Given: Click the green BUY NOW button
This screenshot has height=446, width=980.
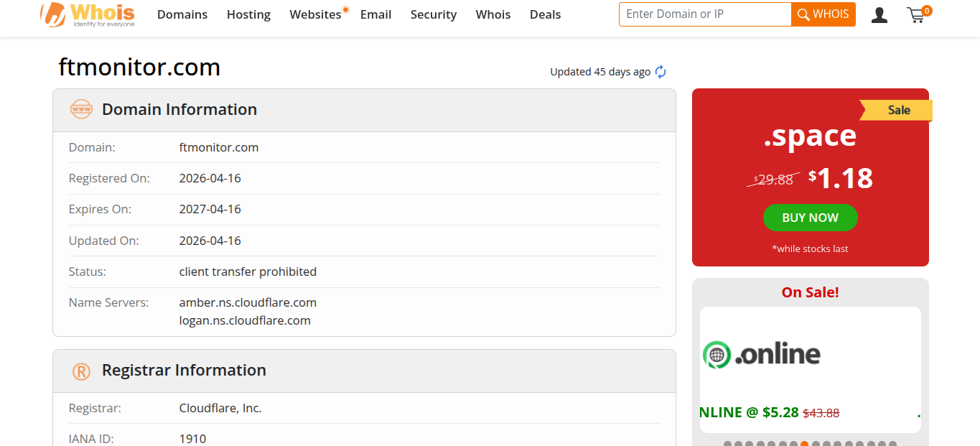Looking at the screenshot, I should coord(810,218).
